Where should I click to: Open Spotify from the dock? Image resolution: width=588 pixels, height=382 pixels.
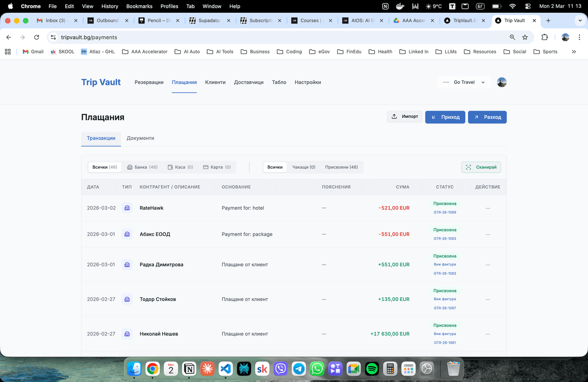[x=371, y=369]
